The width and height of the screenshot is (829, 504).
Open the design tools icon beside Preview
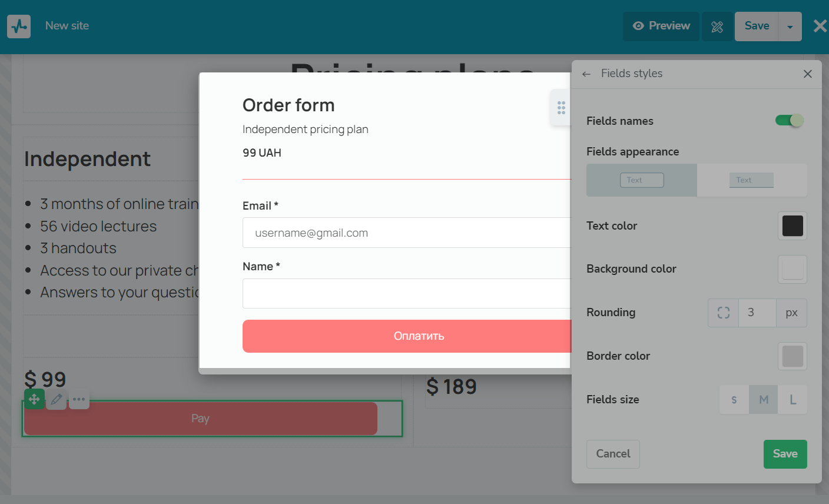(717, 26)
